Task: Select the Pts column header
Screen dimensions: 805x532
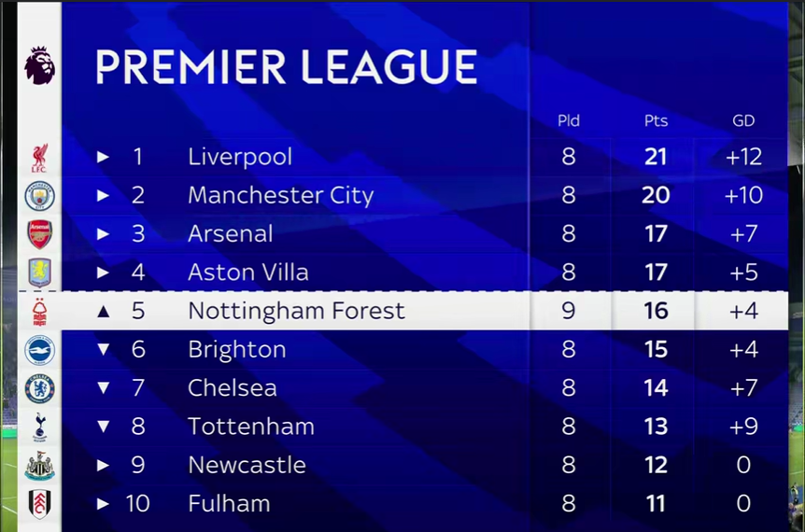Action: click(656, 121)
